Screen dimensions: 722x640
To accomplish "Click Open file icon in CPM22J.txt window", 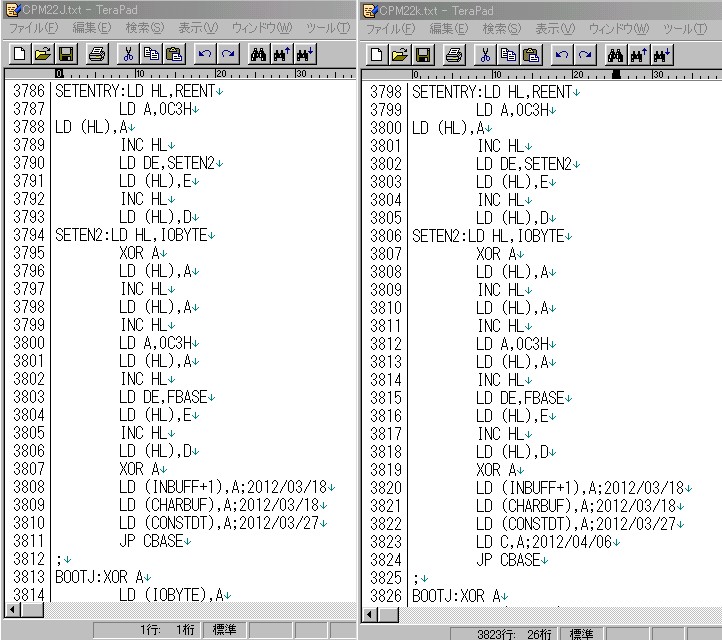I will point(42,54).
